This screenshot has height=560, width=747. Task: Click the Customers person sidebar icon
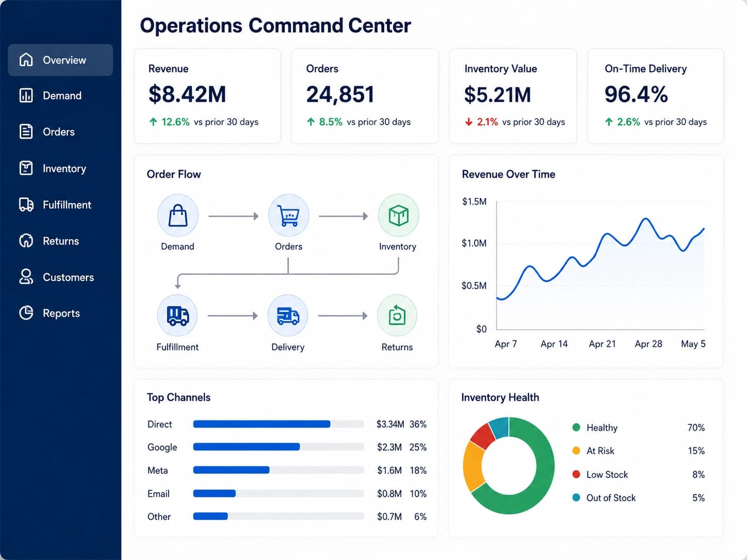coord(26,277)
